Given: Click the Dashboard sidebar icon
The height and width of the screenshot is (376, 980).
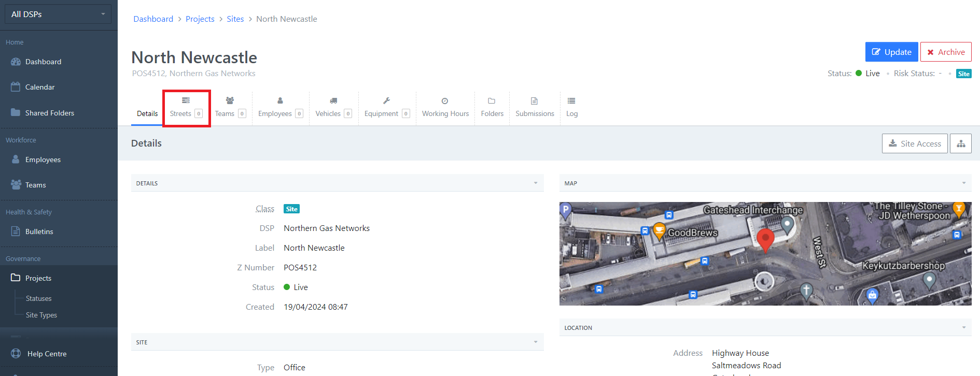Looking at the screenshot, I should pos(16,62).
